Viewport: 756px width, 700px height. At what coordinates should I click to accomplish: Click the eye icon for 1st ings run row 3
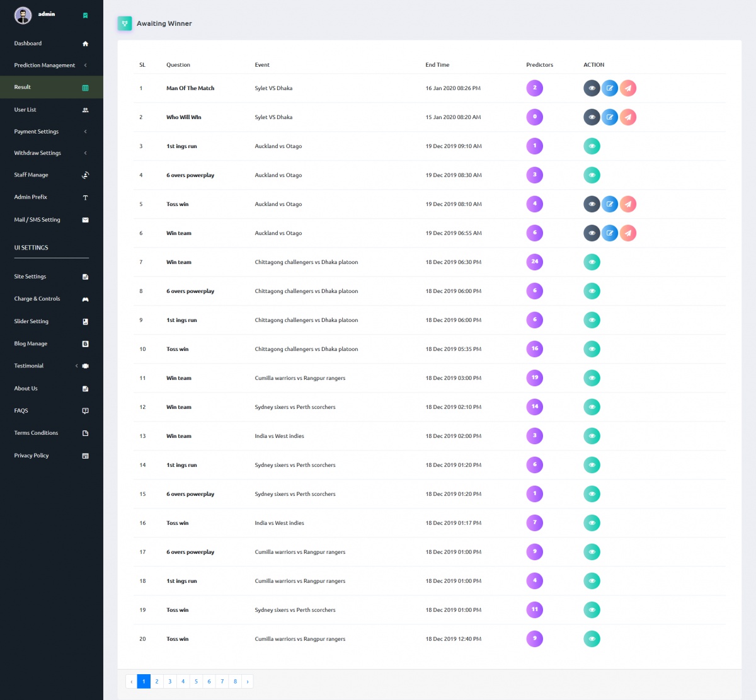[592, 146]
